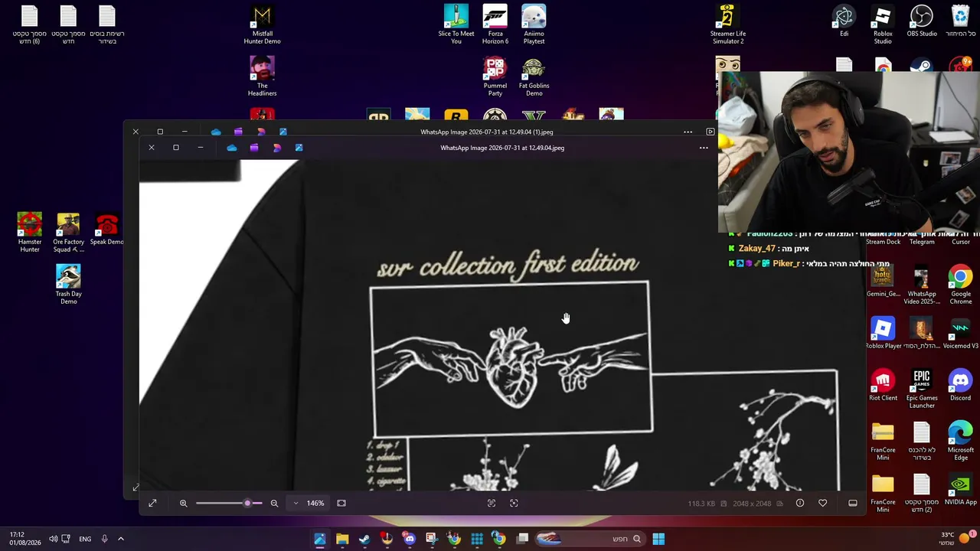
Task: Open Epic Games Launcher desktop shortcut
Action: coord(922,389)
